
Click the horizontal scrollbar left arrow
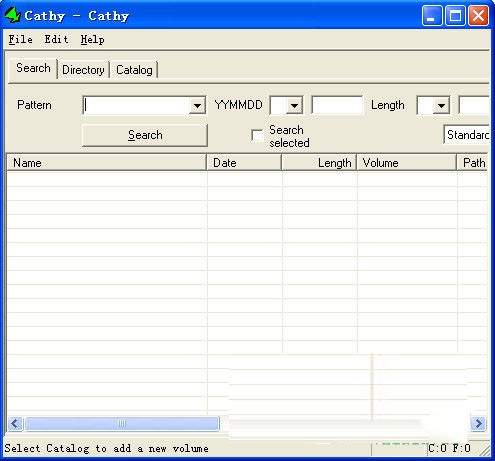15,424
